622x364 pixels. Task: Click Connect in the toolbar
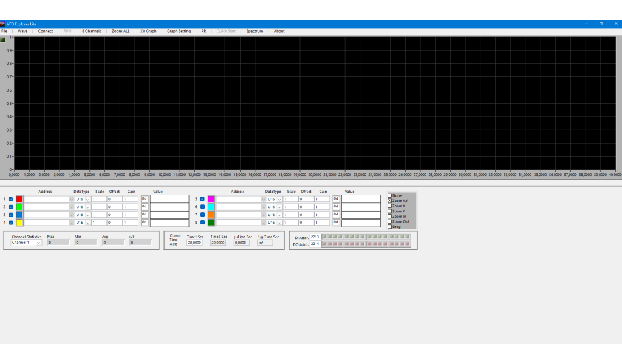click(x=45, y=31)
